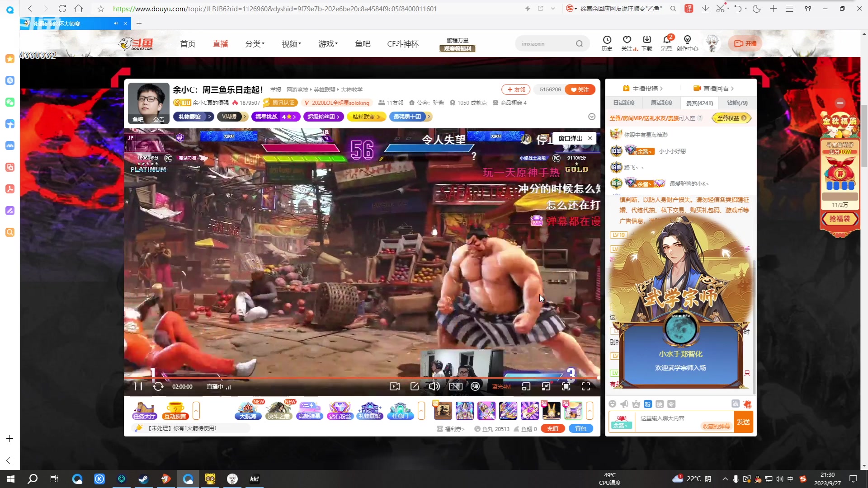Enter web page fullscreen mode
This screenshot has width=868, height=488.
click(566, 386)
